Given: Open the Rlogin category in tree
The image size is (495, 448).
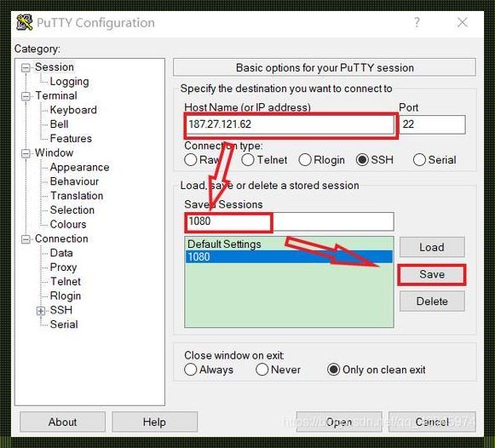Looking at the screenshot, I should (66, 296).
